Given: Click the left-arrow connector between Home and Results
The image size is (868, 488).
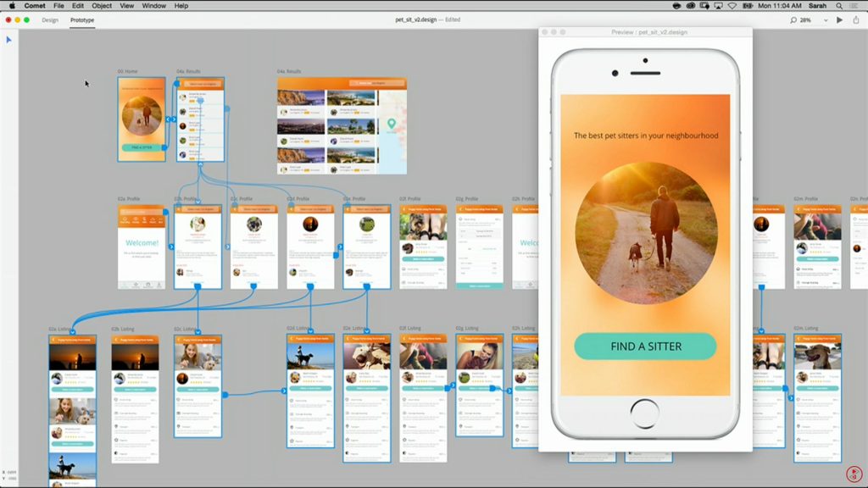Looking at the screenshot, I should pos(169,119).
